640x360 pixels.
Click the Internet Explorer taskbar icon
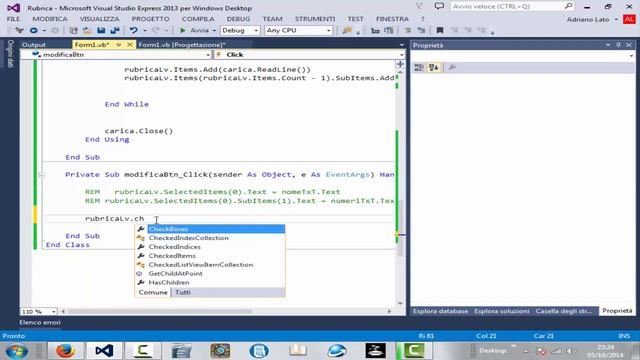[337, 351]
